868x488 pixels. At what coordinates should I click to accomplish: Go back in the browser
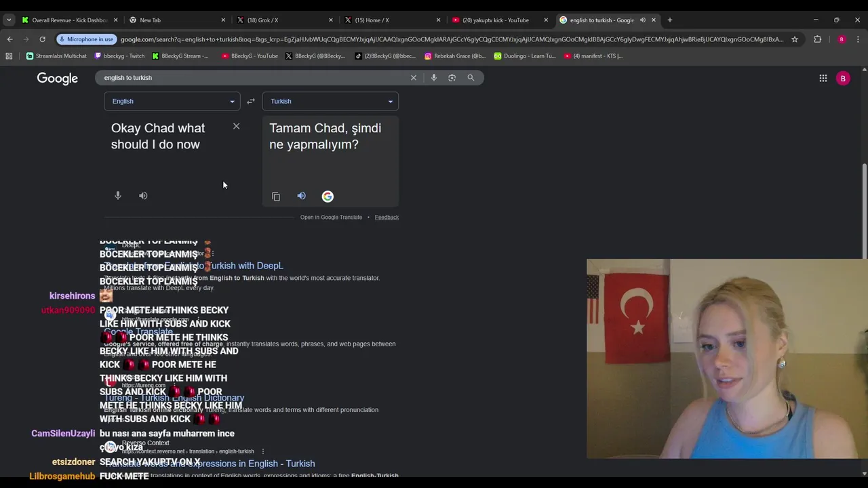click(x=10, y=39)
